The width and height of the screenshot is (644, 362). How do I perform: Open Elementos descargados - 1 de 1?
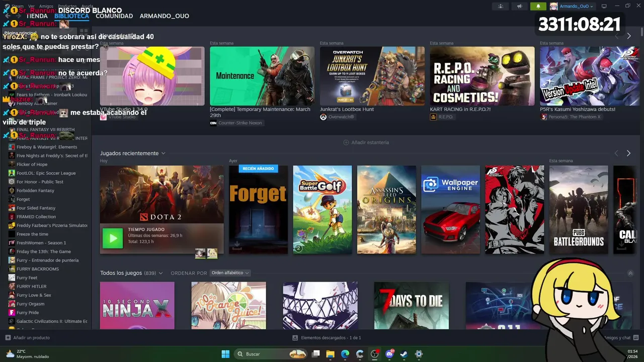[x=331, y=338]
